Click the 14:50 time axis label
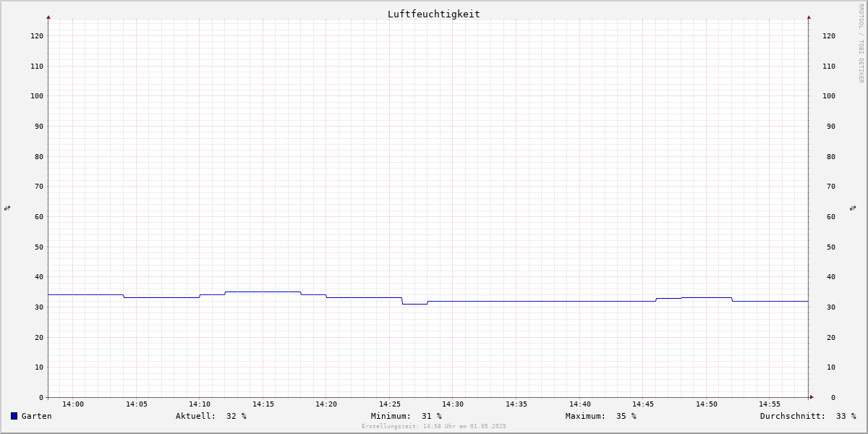 (x=707, y=404)
